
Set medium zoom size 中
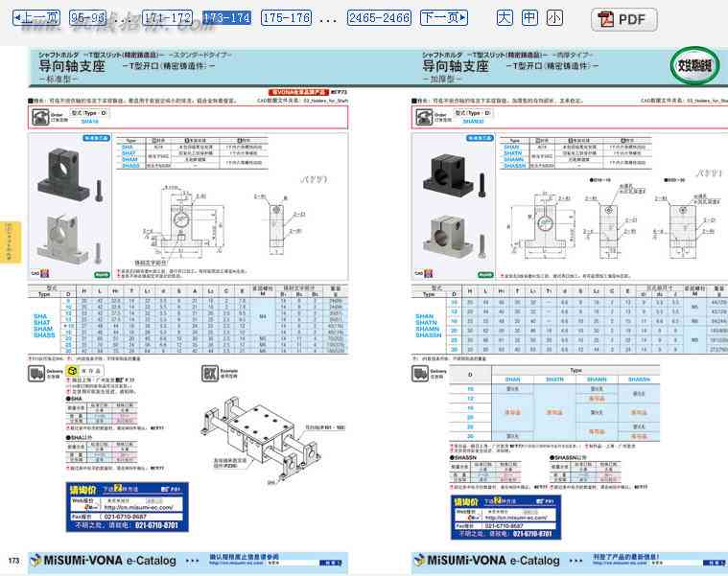tap(529, 17)
